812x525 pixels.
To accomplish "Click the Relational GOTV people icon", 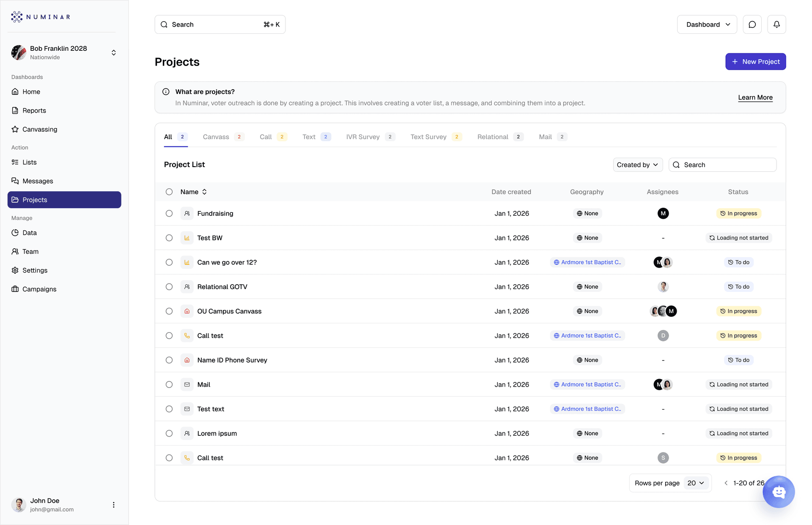I will pyautogui.click(x=187, y=287).
